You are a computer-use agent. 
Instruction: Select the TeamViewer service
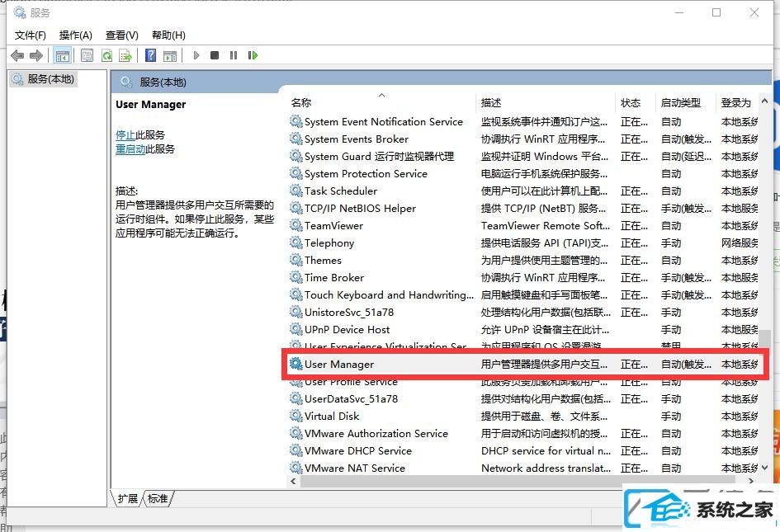pos(523,226)
